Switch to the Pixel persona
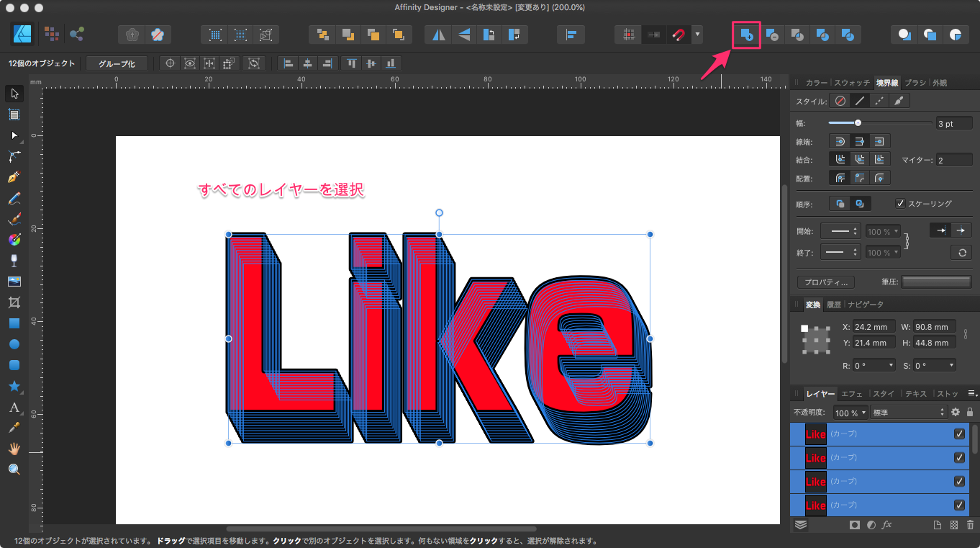This screenshot has height=548, width=980. pyautogui.click(x=52, y=34)
